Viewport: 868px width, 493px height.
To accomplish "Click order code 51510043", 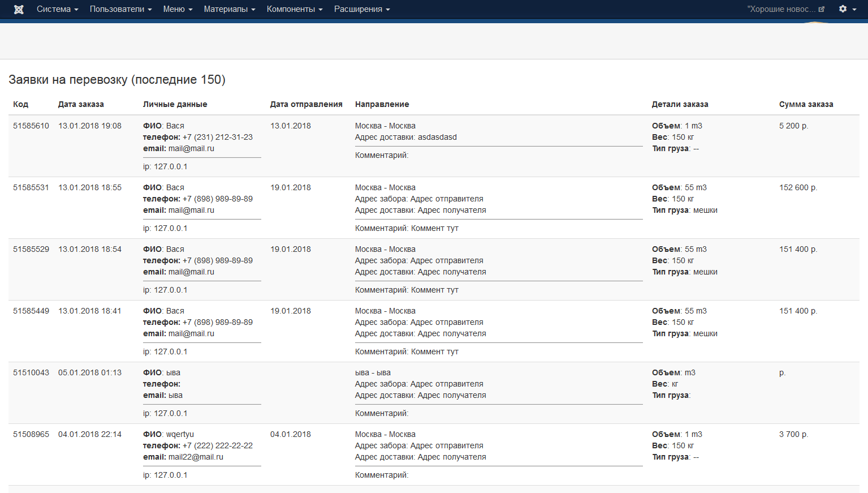I will point(31,372).
